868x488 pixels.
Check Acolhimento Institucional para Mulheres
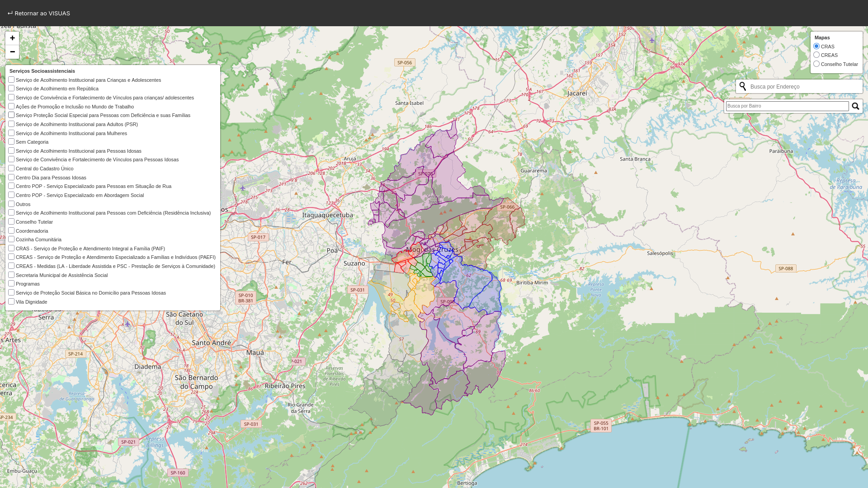click(x=11, y=133)
